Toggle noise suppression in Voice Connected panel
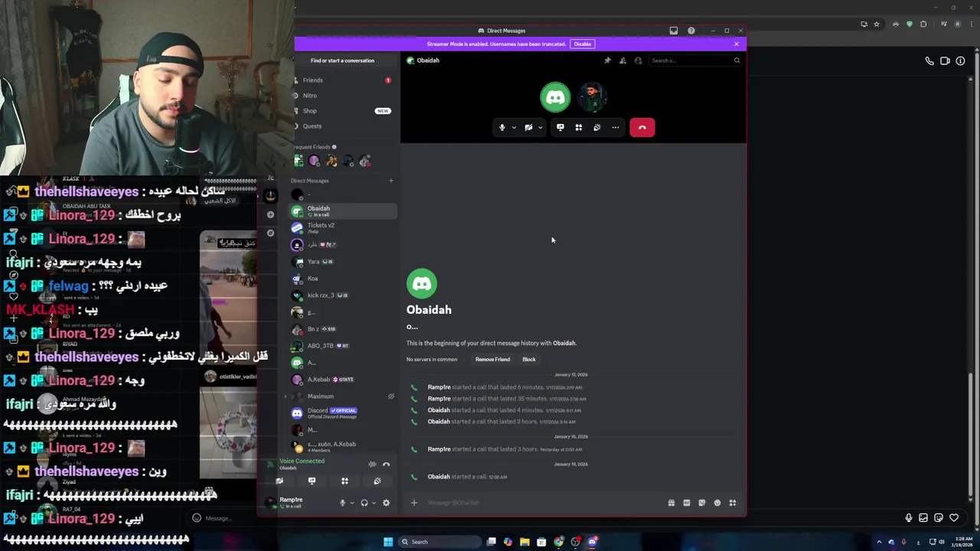The image size is (980, 551). click(x=372, y=465)
